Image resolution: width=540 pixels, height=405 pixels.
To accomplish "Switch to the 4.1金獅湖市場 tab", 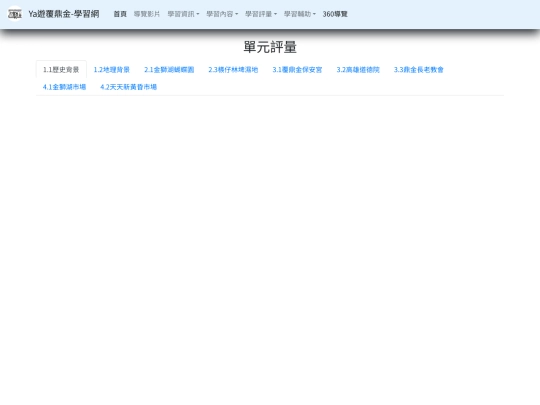I will coord(64,87).
